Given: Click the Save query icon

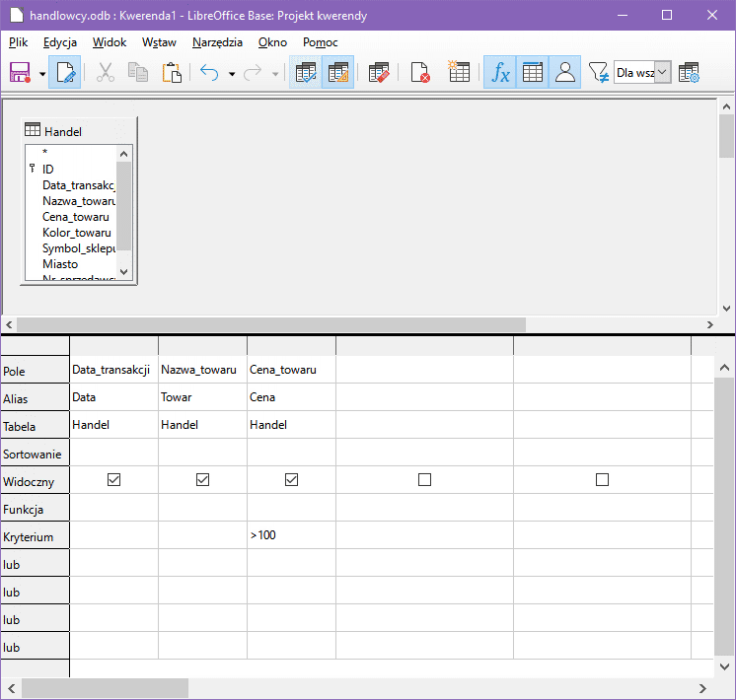Looking at the screenshot, I should (x=20, y=73).
